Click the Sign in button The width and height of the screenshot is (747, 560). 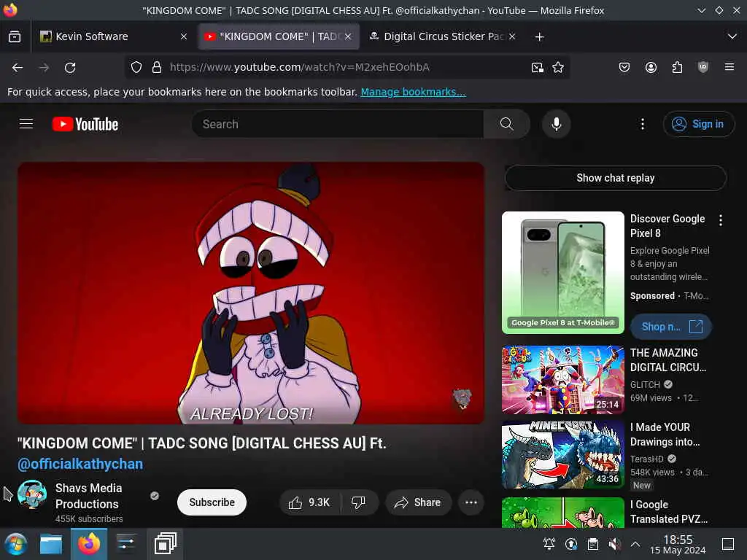698,124
